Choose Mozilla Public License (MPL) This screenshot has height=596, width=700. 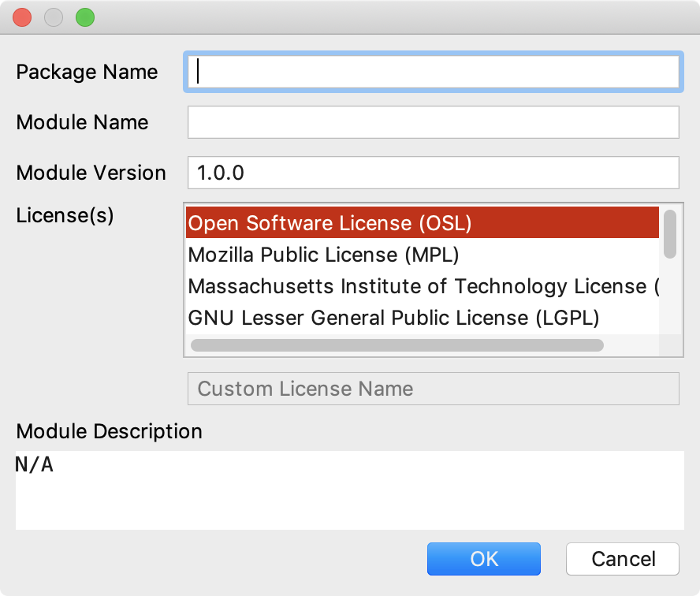423,255
